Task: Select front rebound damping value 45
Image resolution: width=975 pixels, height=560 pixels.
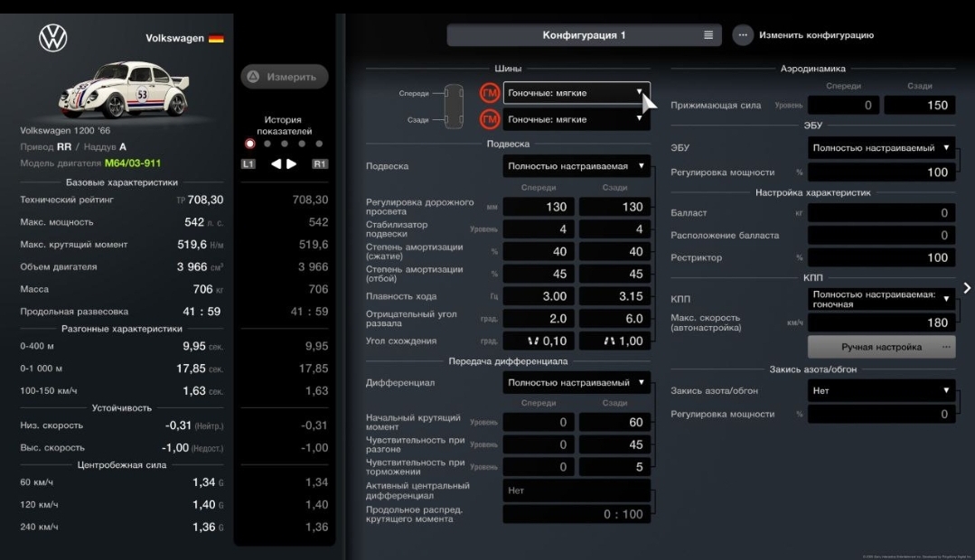Action: [x=539, y=274]
